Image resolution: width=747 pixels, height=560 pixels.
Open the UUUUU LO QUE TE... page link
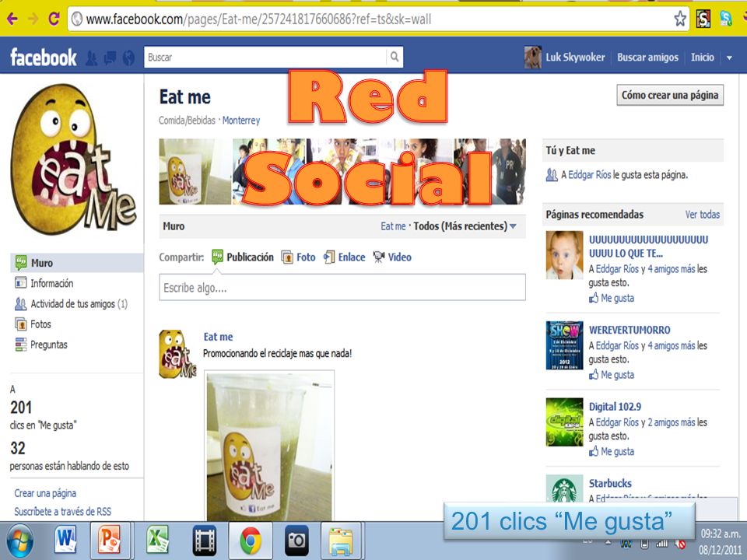648,247
